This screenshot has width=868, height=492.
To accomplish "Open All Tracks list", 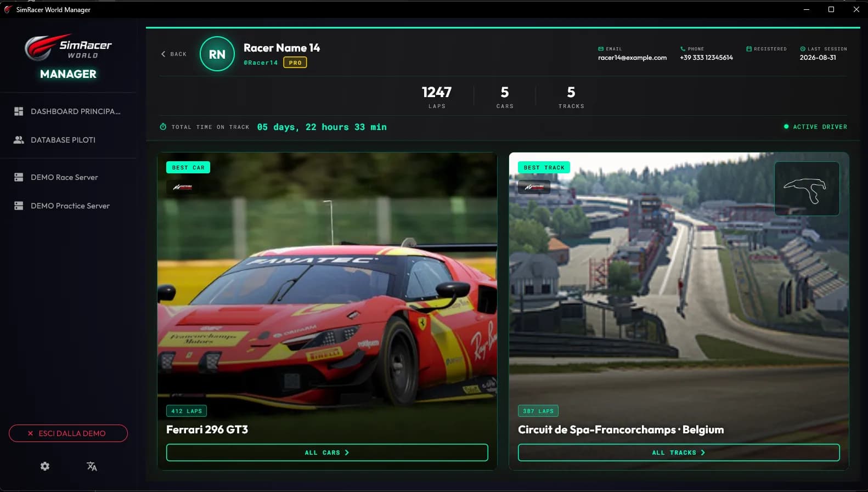I will click(679, 453).
